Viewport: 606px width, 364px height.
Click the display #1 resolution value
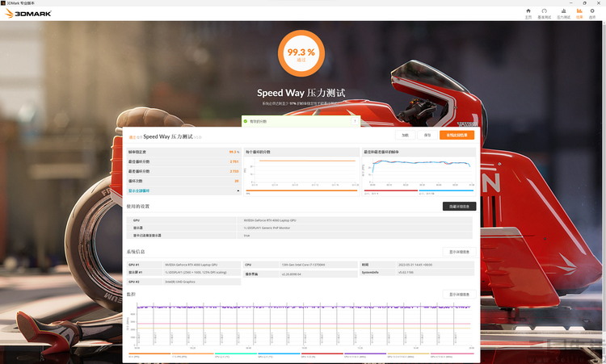pyautogui.click(x=196, y=273)
